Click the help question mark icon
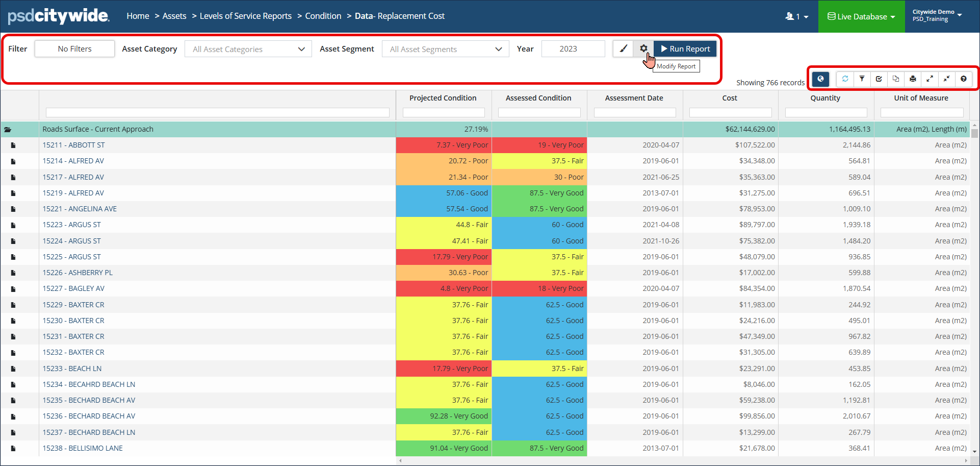Image resolution: width=980 pixels, height=466 pixels. point(963,79)
